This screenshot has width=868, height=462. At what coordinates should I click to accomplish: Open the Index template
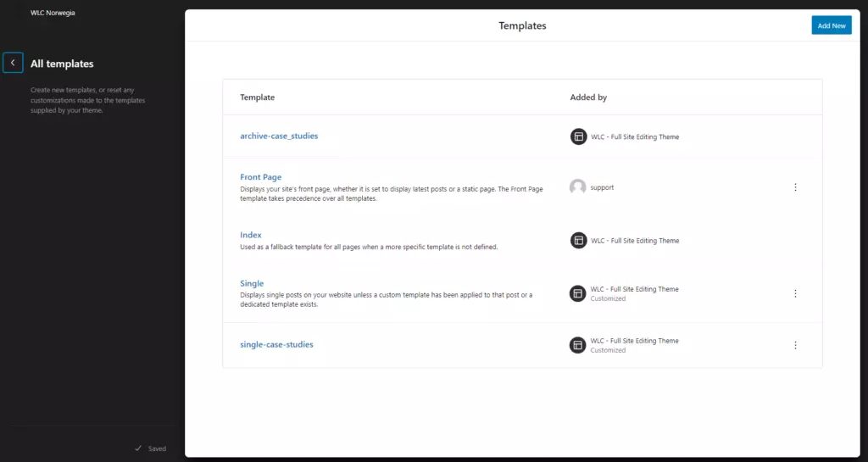click(251, 235)
